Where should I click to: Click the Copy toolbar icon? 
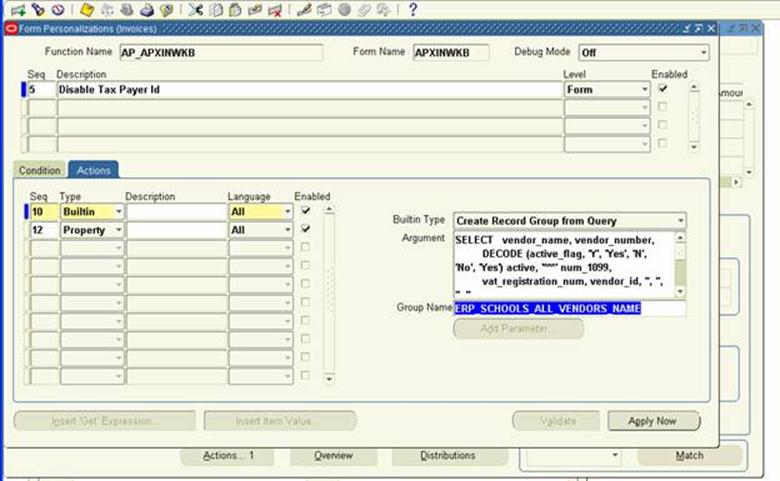(x=215, y=9)
